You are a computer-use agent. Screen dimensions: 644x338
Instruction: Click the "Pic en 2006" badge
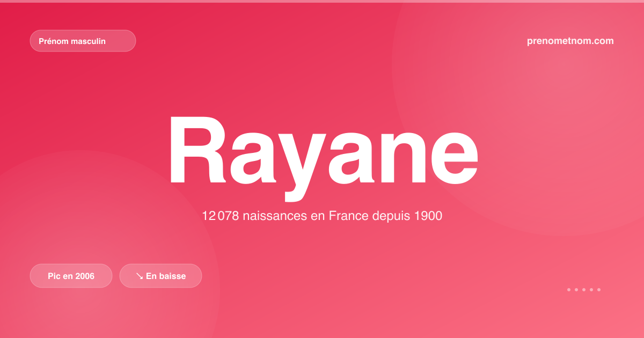pos(71,276)
